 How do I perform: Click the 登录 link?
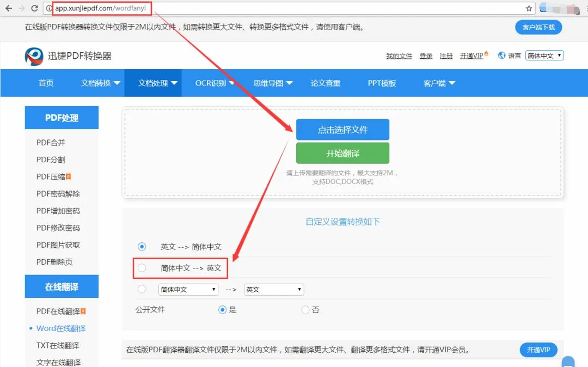[426, 56]
